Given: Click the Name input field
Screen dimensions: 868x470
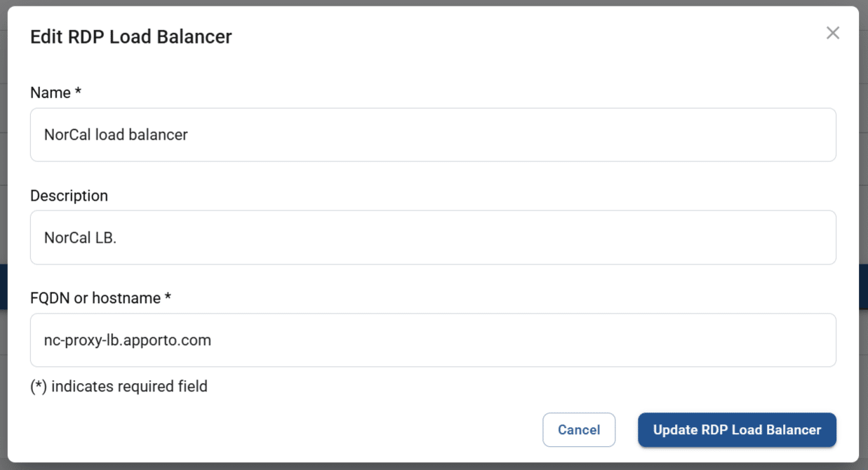Looking at the screenshot, I should [x=433, y=135].
